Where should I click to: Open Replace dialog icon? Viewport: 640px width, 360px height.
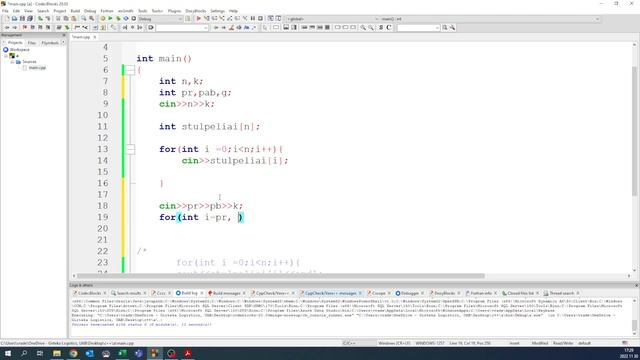pyautogui.click(x=91, y=19)
